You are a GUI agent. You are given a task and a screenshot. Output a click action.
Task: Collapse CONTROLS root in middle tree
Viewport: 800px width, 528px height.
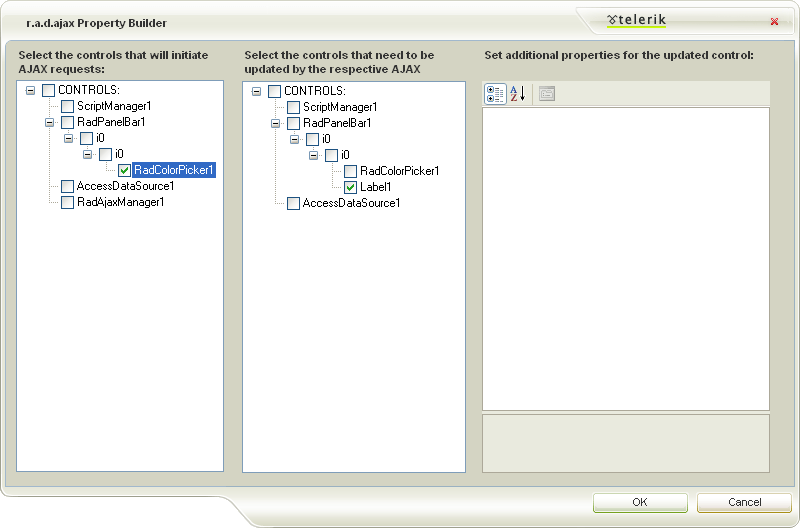[256, 91]
